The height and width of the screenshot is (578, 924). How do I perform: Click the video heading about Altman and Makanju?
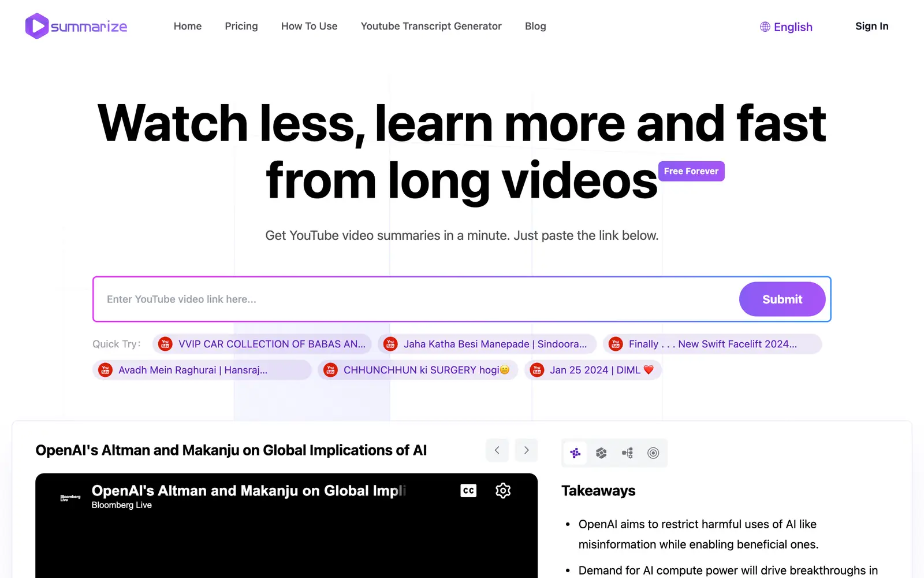(x=231, y=450)
